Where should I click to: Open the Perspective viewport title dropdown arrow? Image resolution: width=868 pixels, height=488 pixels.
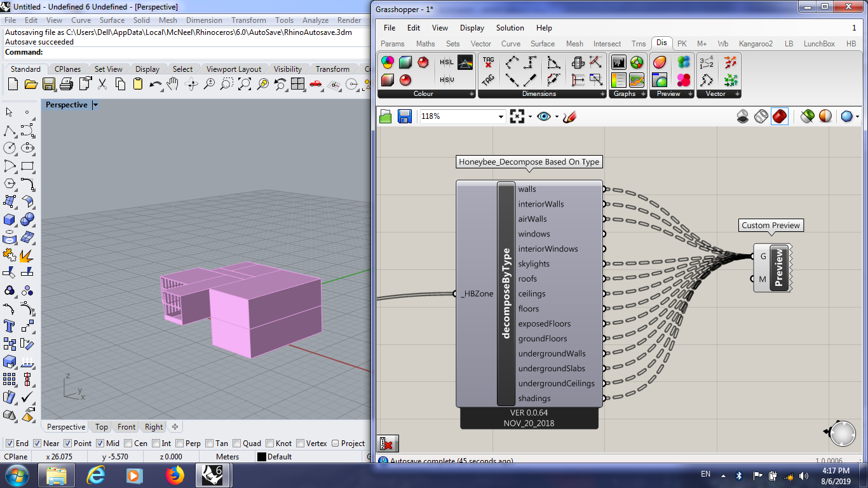click(95, 105)
